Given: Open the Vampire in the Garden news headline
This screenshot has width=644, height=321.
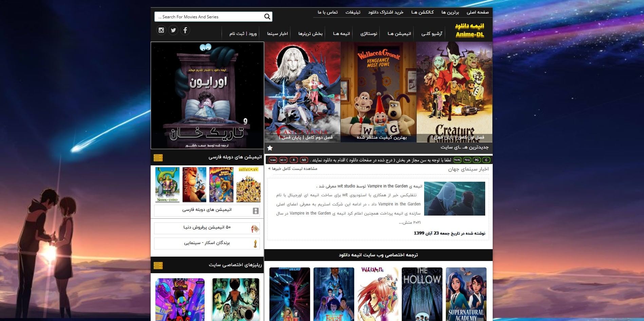Looking at the screenshot, I should (x=369, y=186).
